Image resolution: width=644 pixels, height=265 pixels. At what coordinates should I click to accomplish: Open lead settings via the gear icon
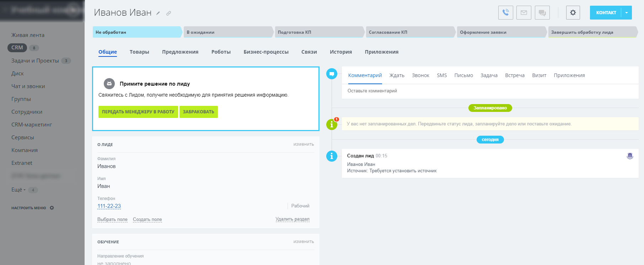[x=573, y=13]
